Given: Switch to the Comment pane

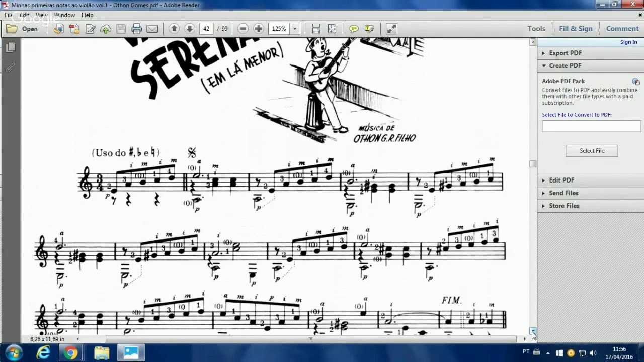Looking at the screenshot, I should (x=622, y=29).
